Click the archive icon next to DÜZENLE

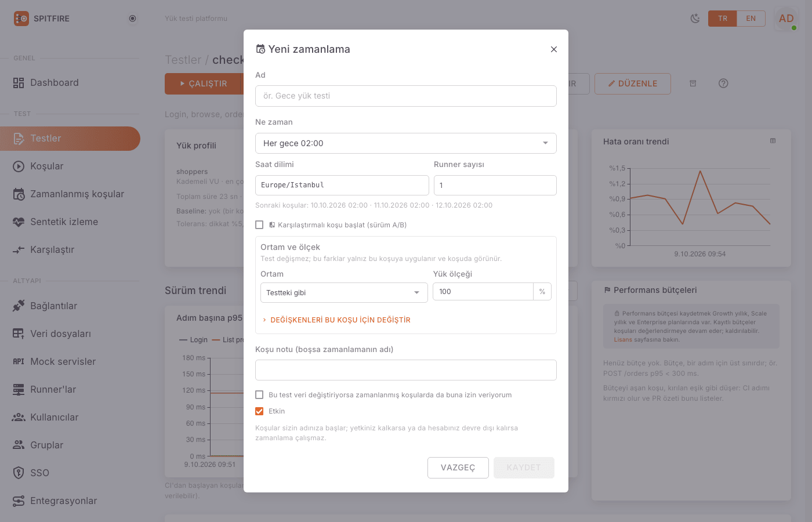pyautogui.click(x=693, y=84)
